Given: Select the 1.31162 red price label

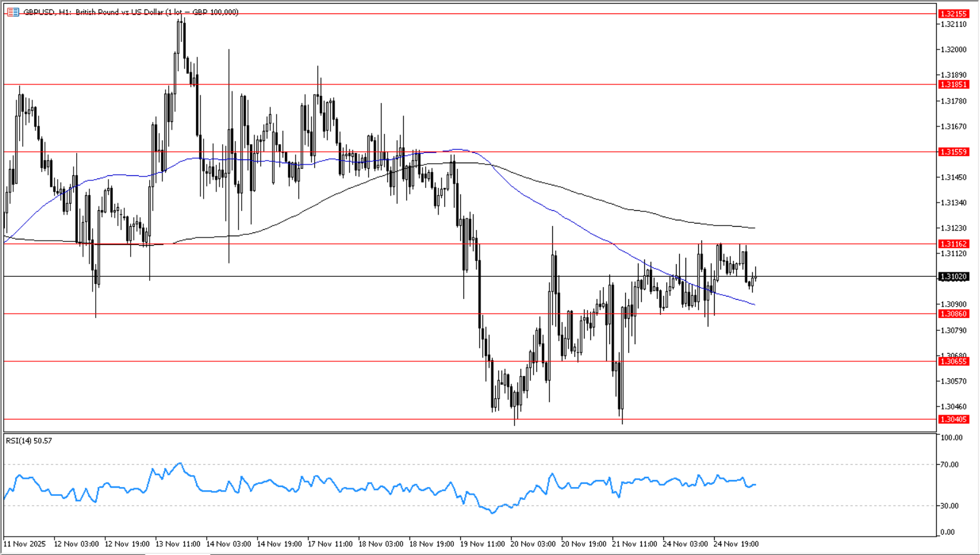Looking at the screenshot, I should 953,244.
